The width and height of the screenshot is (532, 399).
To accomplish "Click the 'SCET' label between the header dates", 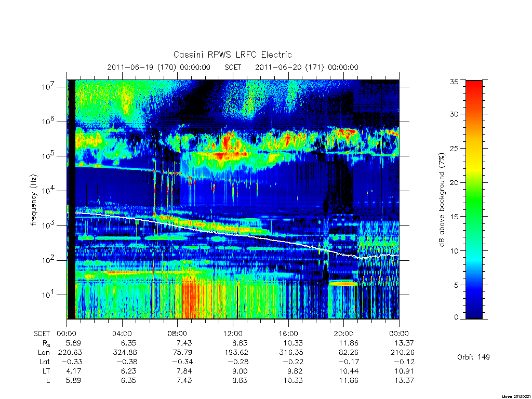I will (x=233, y=67).
